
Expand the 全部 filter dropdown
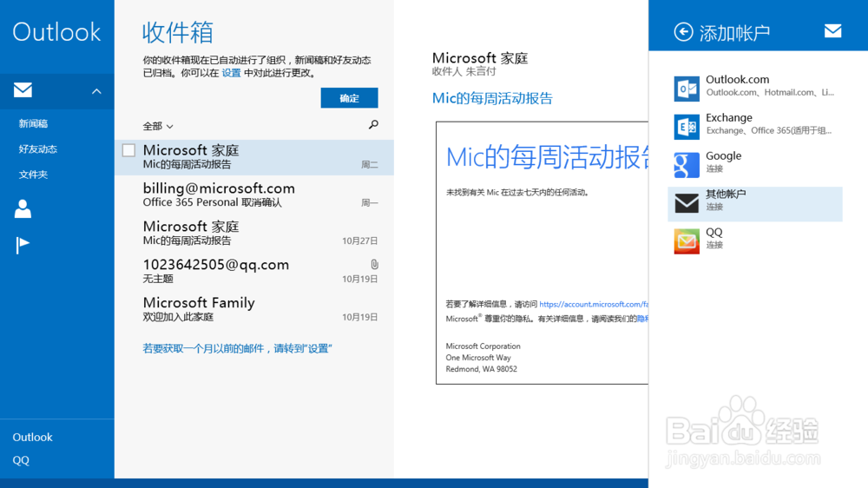point(158,126)
